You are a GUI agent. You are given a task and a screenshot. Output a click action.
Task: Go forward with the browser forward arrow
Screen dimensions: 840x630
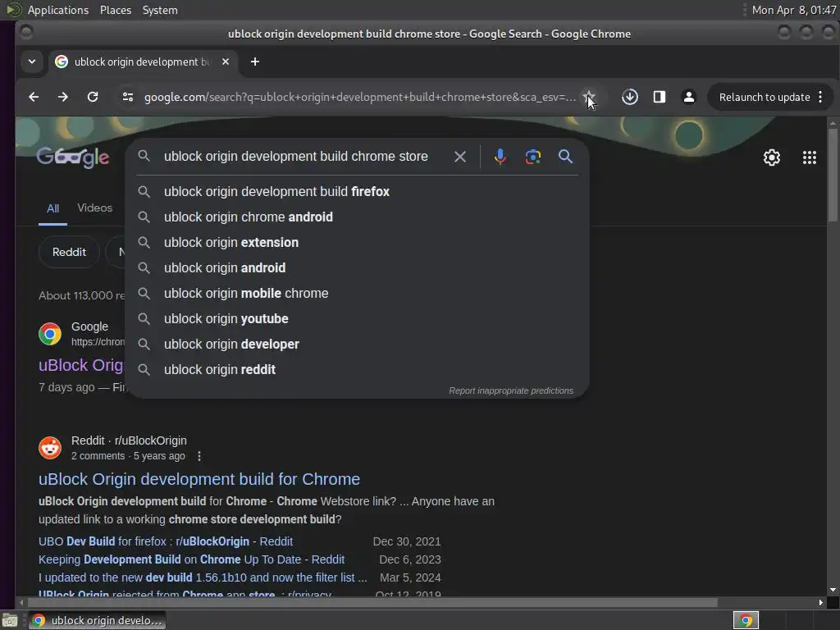[62, 97]
